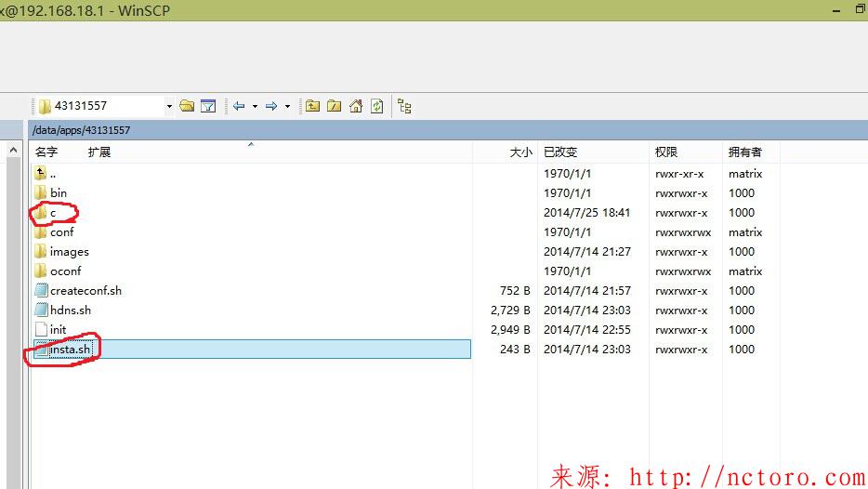
Task: Sort by the 权限 column header
Action: click(666, 152)
